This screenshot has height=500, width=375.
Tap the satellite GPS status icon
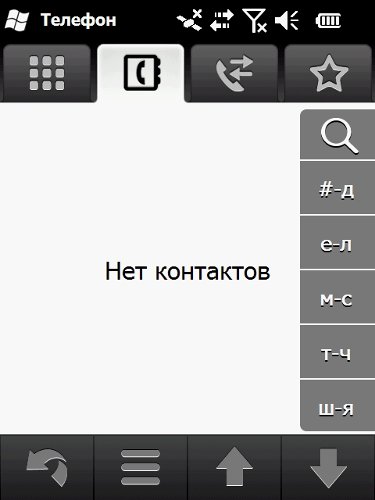pyautogui.click(x=190, y=21)
